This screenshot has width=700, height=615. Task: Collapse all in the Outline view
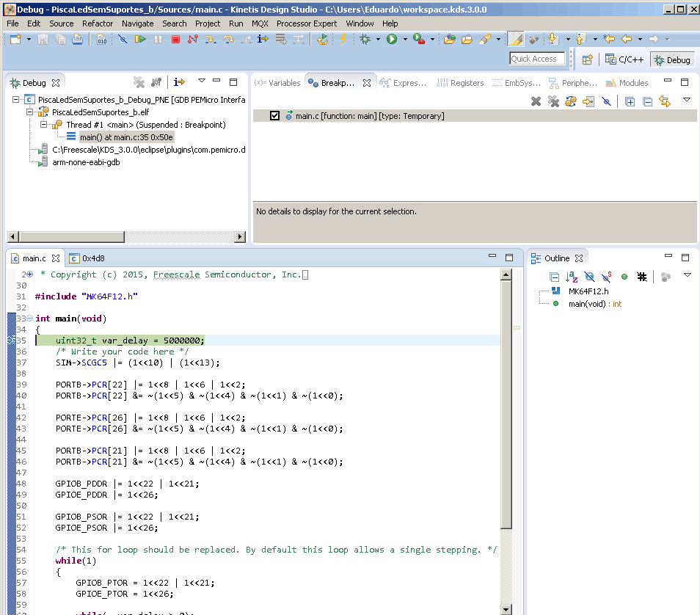coord(555,277)
